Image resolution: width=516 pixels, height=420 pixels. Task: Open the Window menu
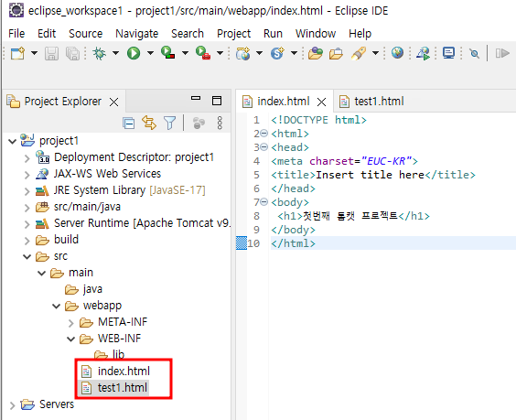[316, 34]
